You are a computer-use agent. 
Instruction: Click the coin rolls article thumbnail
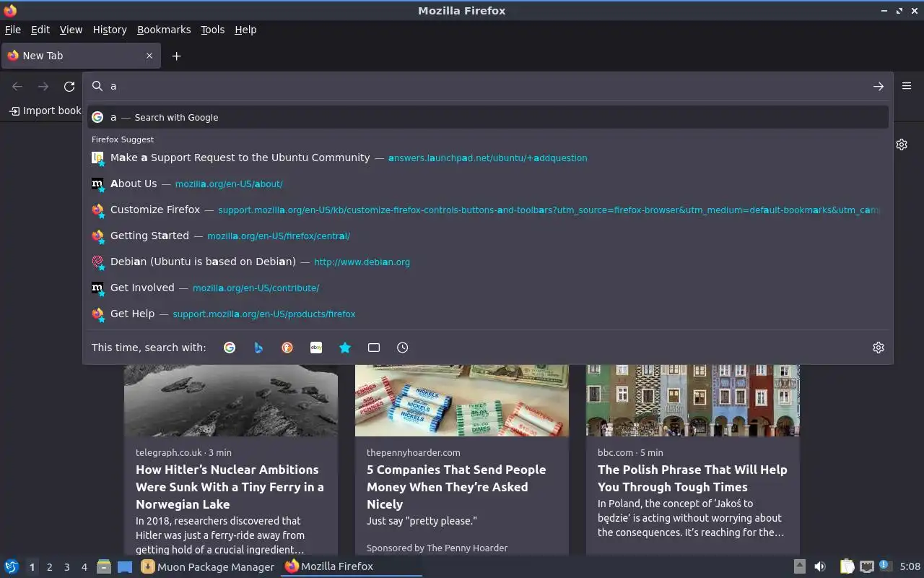(462, 400)
